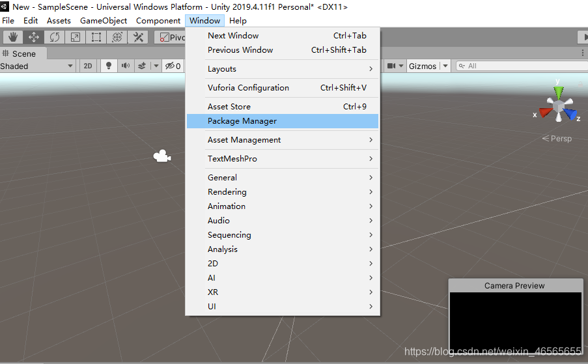Expand the AI submenu
Image resolution: width=588 pixels, height=364 pixels.
[x=283, y=278]
